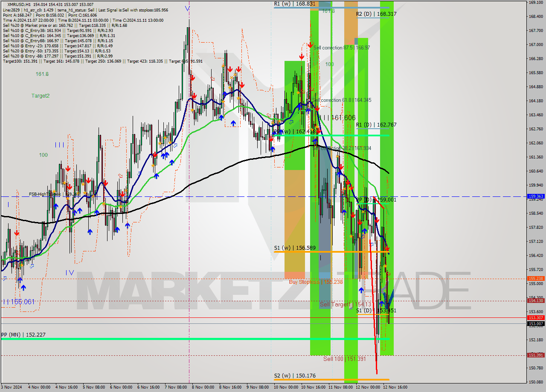
Task: Click the 'Sell correction 61.8 | 164.345' label
Action: [x=342, y=100]
